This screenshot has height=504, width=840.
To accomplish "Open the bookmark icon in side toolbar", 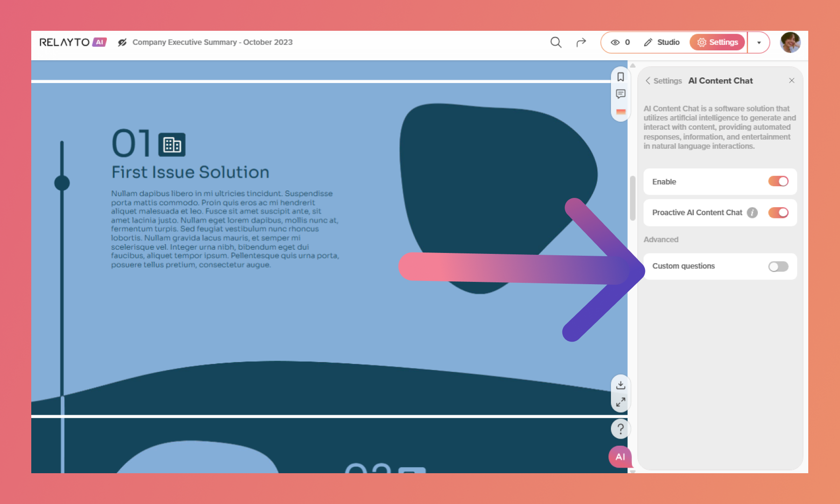I will pyautogui.click(x=621, y=77).
